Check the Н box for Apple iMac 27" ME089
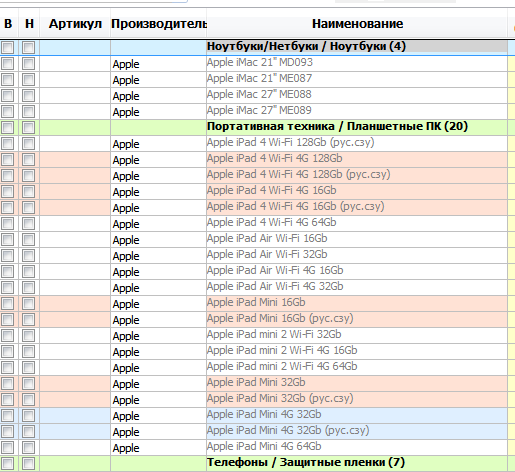This screenshot has width=515, height=472. click(x=28, y=111)
